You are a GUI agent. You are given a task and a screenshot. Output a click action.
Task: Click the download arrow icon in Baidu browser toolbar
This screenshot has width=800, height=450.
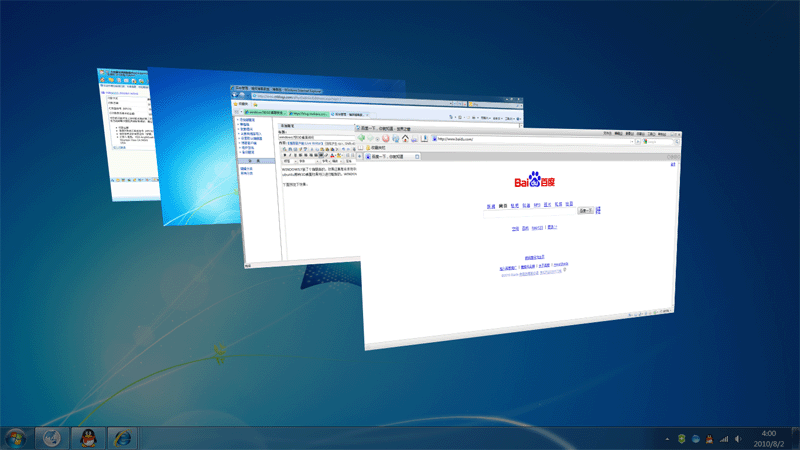(424, 138)
